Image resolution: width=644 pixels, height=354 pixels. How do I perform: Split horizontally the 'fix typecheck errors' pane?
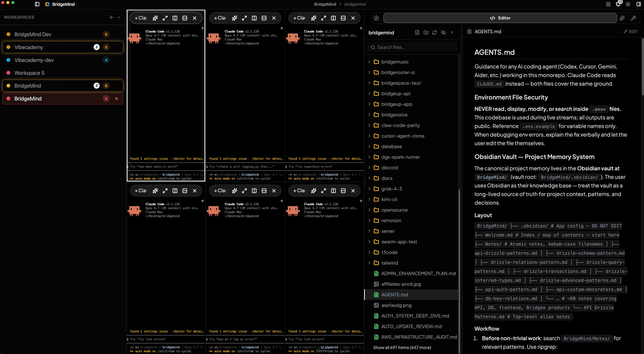[x=343, y=18]
